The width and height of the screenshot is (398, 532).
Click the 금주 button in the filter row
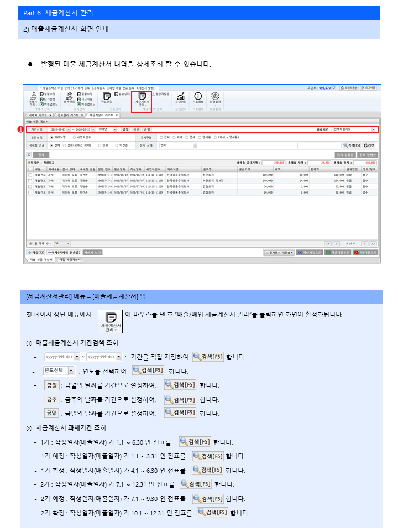[136, 129]
